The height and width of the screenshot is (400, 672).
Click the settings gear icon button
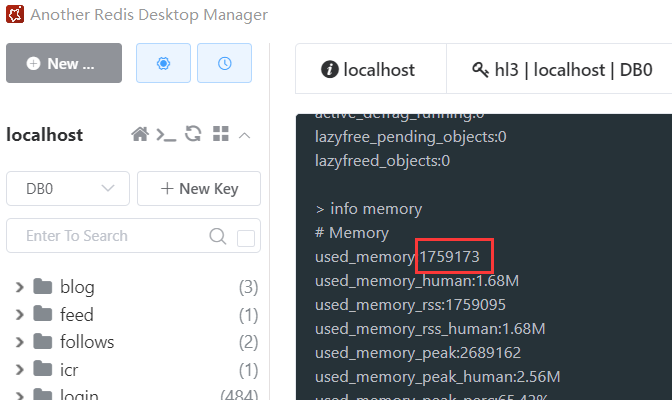[x=163, y=63]
